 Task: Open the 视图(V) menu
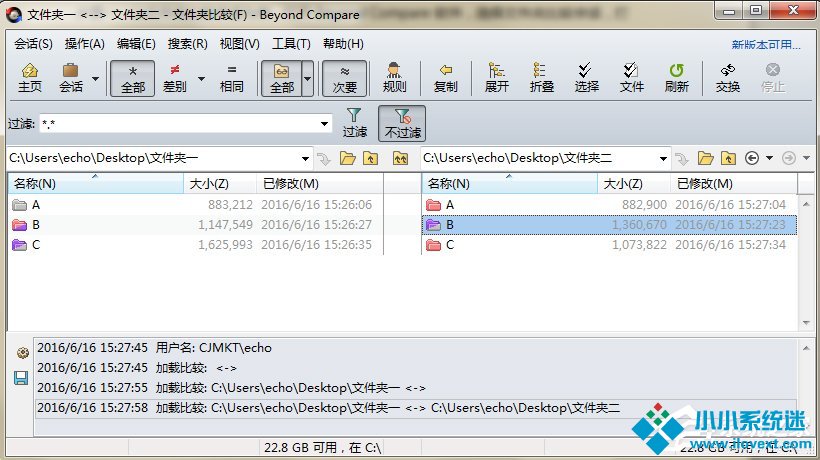click(x=239, y=44)
